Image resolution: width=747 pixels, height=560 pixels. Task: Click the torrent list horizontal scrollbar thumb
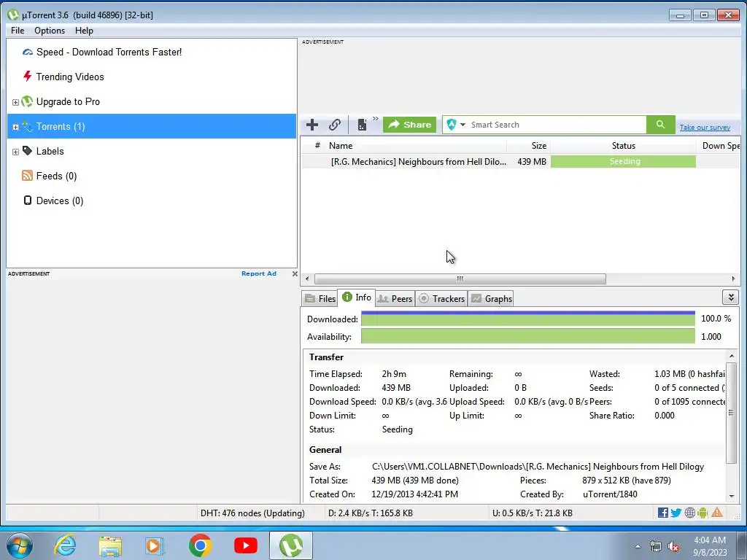pos(460,279)
